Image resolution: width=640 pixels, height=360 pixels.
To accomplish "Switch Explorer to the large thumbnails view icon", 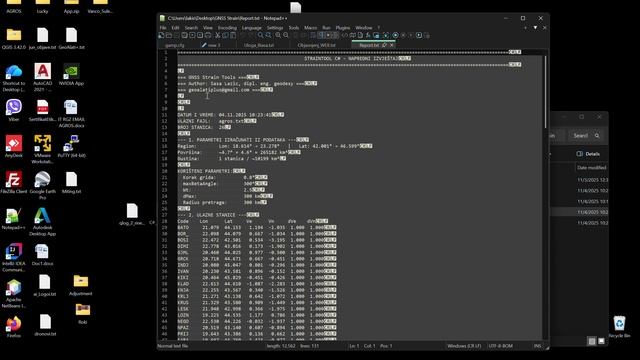I will pos(601,341).
